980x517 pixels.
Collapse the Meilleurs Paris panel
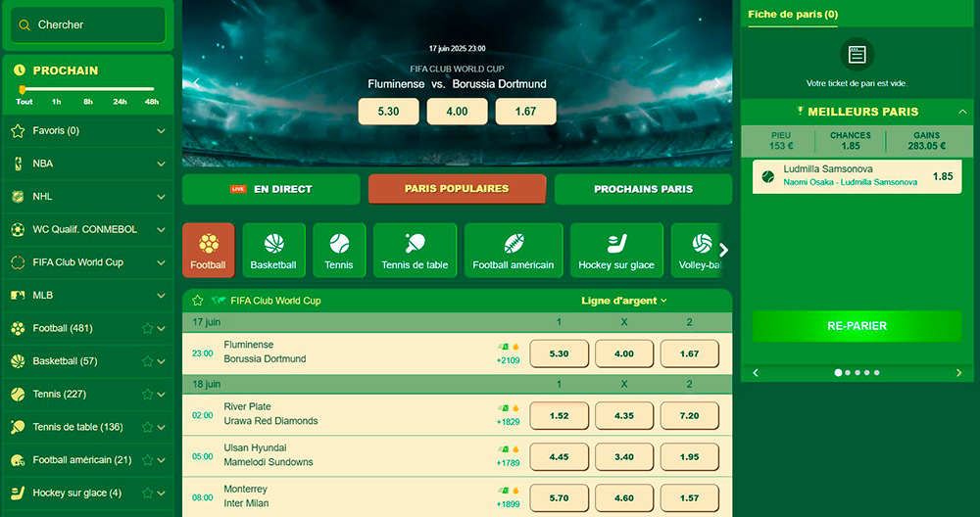pos(962,112)
